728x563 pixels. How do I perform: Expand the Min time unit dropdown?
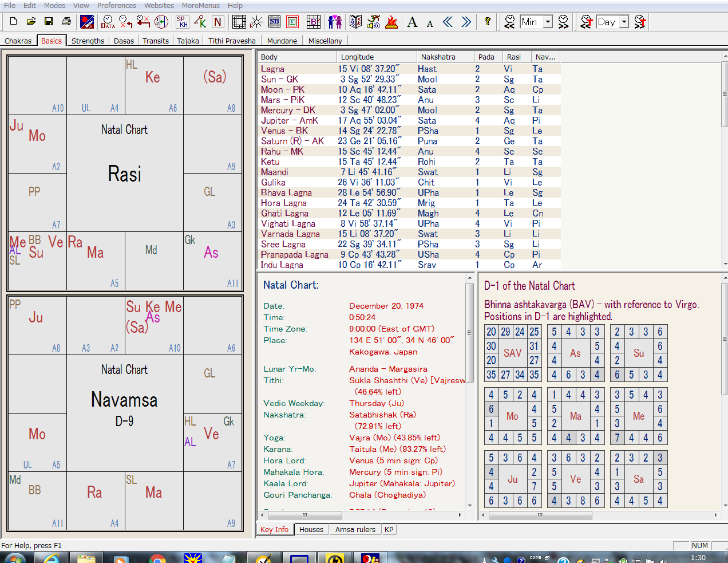coord(548,22)
